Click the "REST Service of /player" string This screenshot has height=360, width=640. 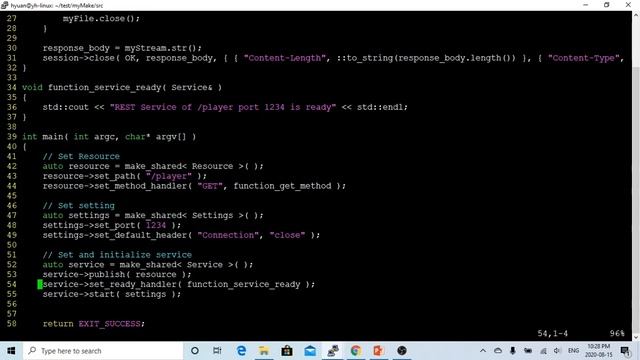[222, 107]
